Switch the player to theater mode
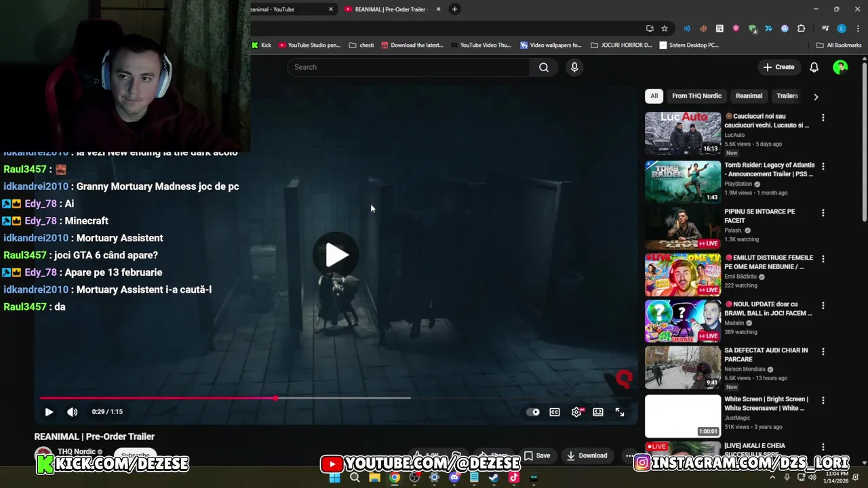This screenshot has height=488, width=868. [598, 412]
